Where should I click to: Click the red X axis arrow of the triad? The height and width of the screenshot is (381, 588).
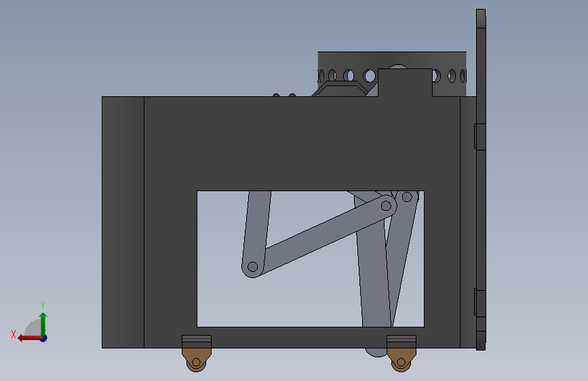coord(30,338)
